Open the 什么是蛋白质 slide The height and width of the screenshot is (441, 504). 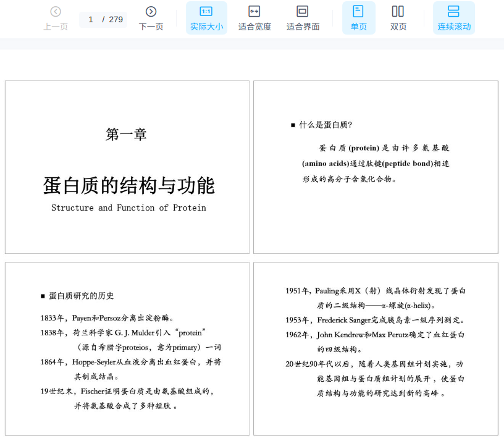point(376,167)
